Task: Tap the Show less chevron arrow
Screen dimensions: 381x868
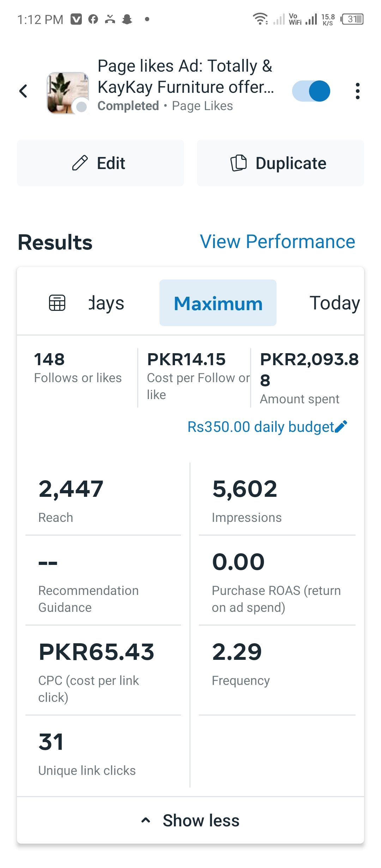Action: tap(146, 820)
